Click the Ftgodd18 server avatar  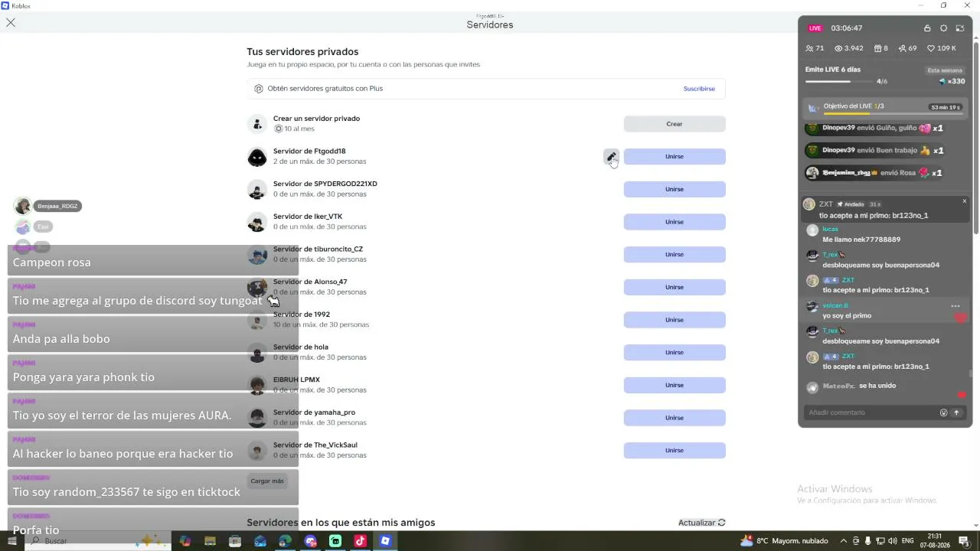(x=257, y=157)
